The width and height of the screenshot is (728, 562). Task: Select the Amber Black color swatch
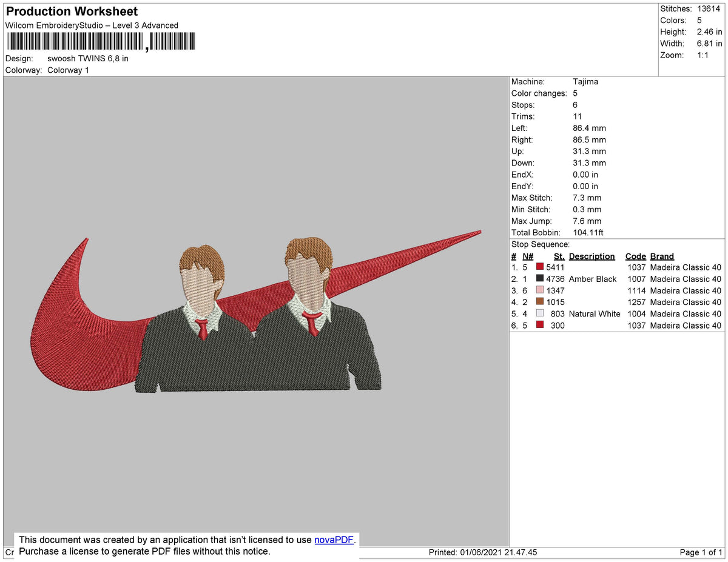click(540, 279)
